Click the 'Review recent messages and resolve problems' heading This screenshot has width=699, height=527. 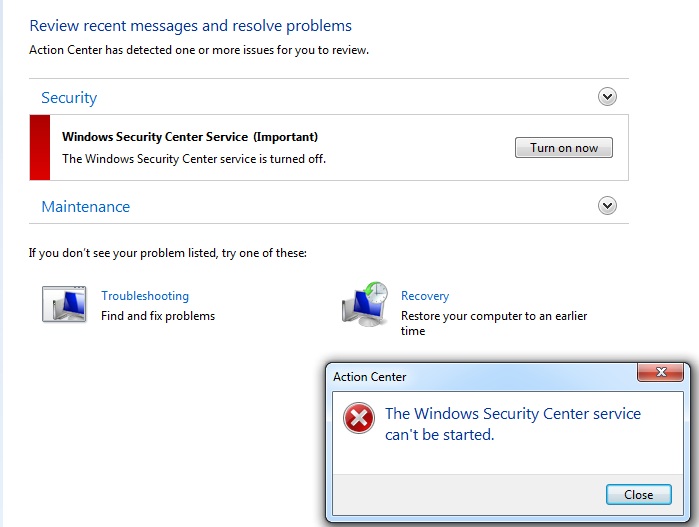[x=190, y=26]
